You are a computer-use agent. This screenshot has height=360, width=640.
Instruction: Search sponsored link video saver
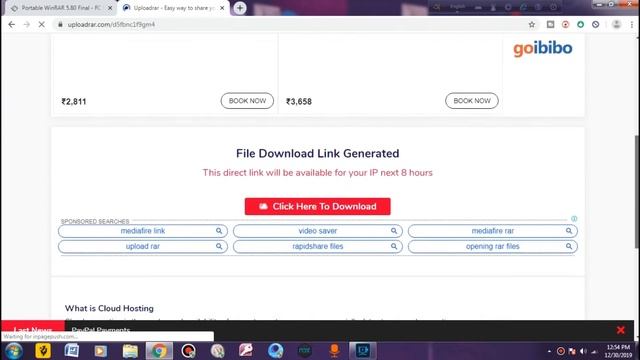click(x=318, y=231)
